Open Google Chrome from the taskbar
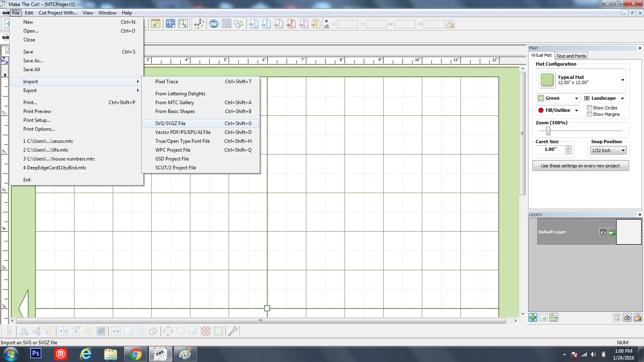644x362 pixels. [136, 354]
